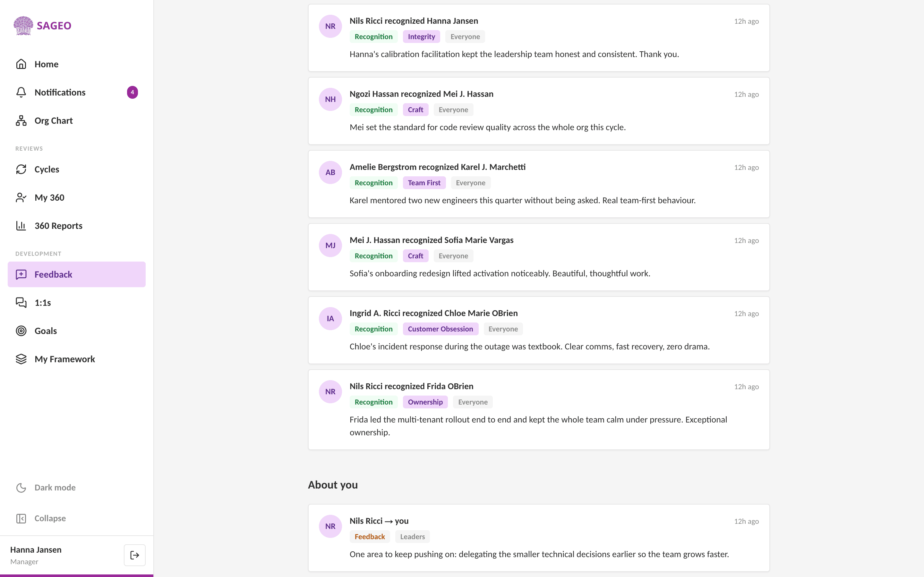The image size is (924, 577).
Task: Open the 360 Reports chart icon
Action: coord(21,226)
